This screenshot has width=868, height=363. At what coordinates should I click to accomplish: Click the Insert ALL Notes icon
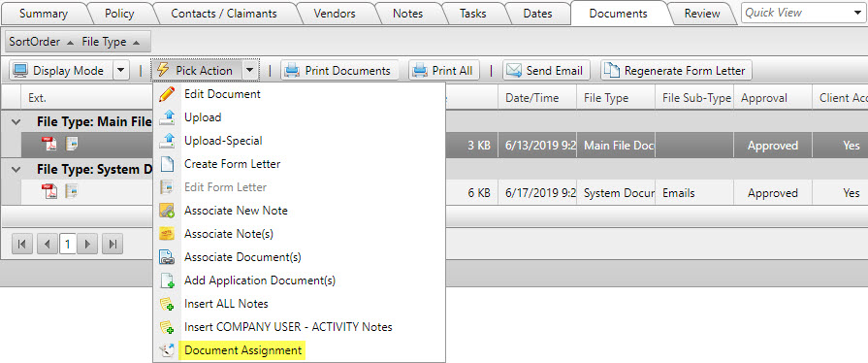167,304
